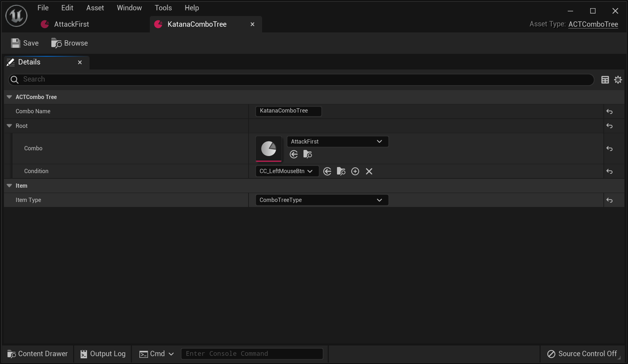Open the AttackFirst combo asset dropdown
This screenshot has height=364, width=628.
[337, 141]
